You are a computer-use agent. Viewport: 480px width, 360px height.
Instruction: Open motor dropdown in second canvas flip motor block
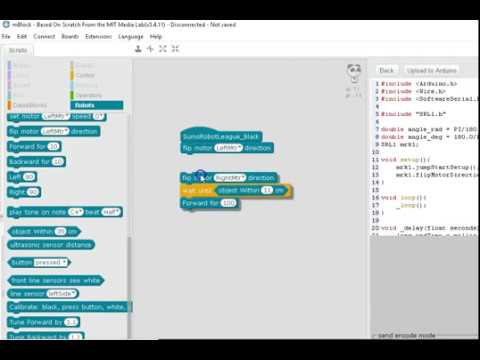coord(230,178)
